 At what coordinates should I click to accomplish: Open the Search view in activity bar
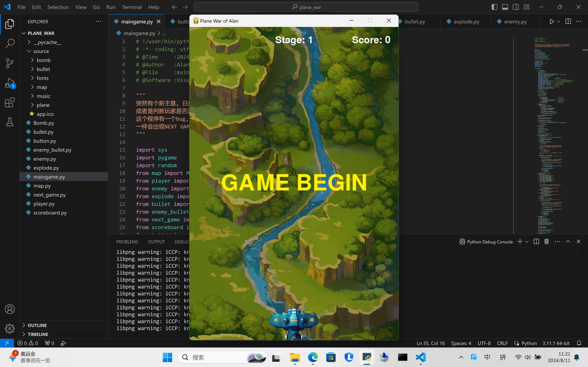pyautogui.click(x=10, y=43)
